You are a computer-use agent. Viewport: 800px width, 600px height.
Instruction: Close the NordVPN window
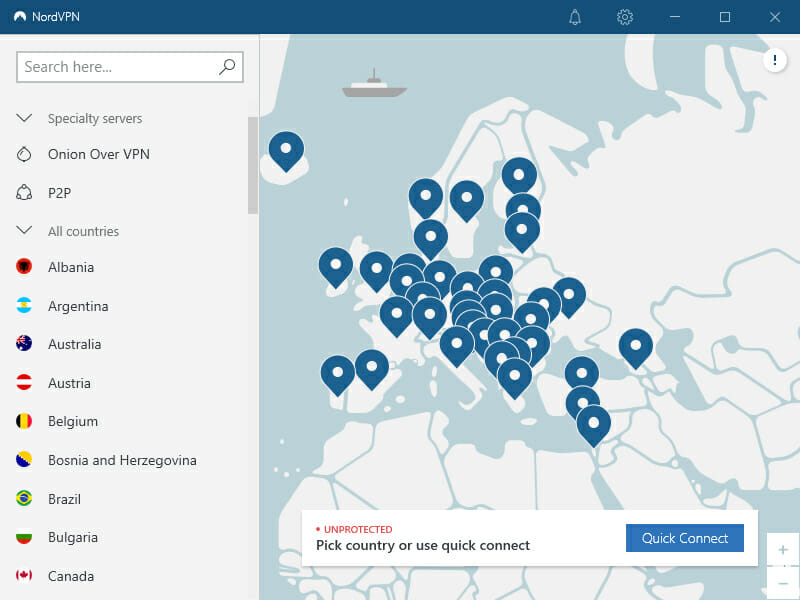click(x=774, y=17)
